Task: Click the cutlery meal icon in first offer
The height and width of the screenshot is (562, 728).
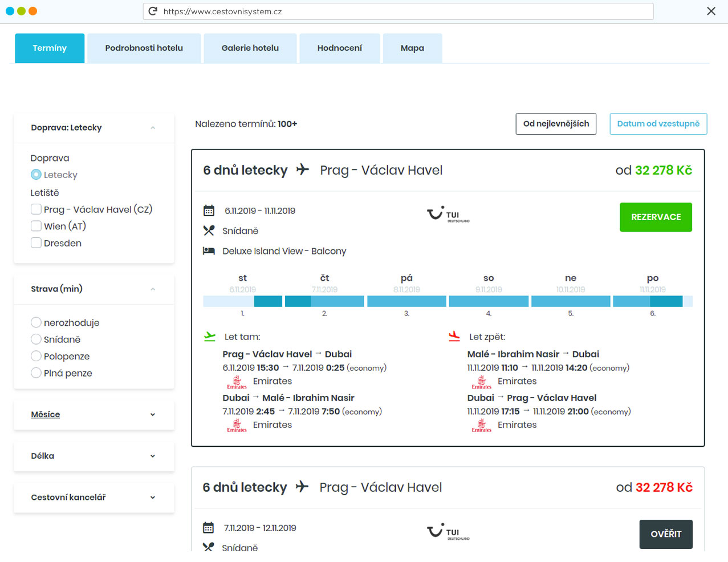Action: click(209, 231)
